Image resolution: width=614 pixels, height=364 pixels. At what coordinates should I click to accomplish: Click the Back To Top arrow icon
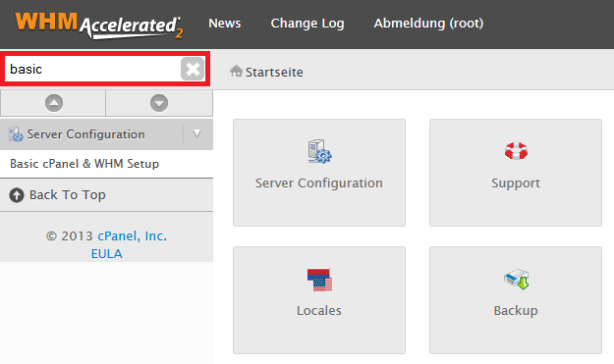pyautogui.click(x=17, y=194)
